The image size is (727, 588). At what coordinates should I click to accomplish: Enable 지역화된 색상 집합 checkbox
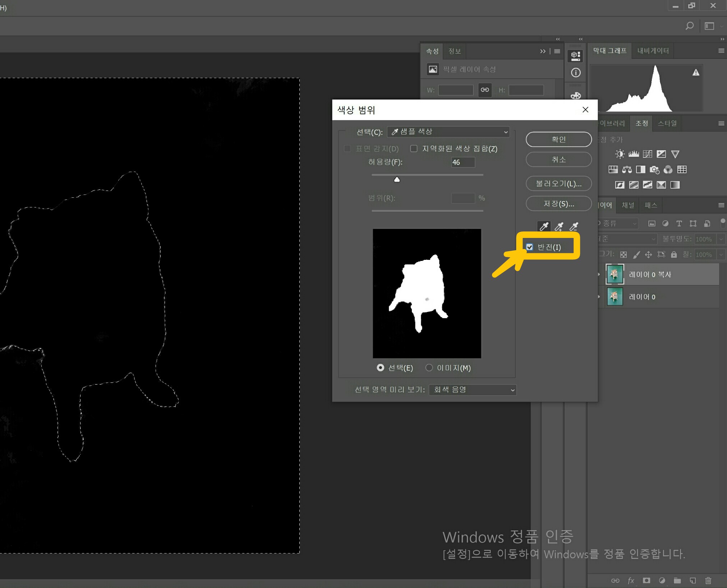click(x=414, y=148)
